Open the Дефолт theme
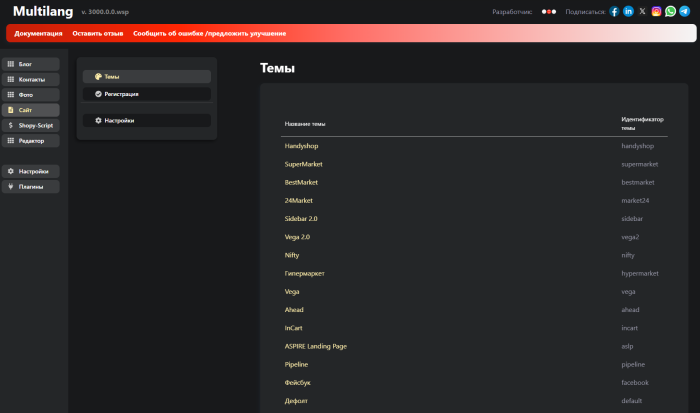 [296, 401]
